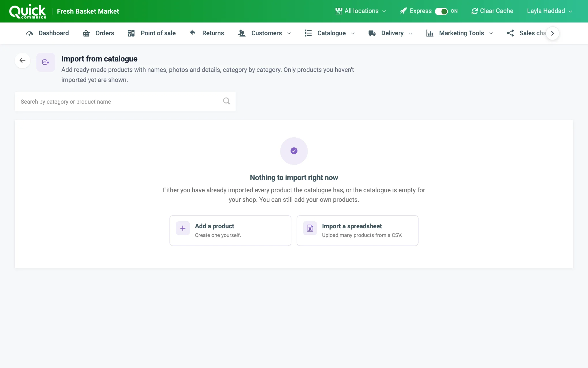
Task: Click the Express rocket icon
Action: [x=403, y=11]
